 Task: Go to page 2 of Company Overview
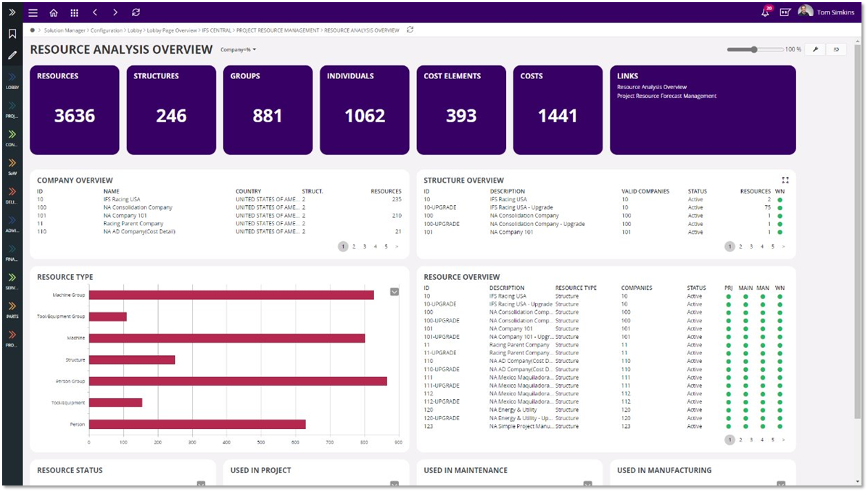[353, 246]
